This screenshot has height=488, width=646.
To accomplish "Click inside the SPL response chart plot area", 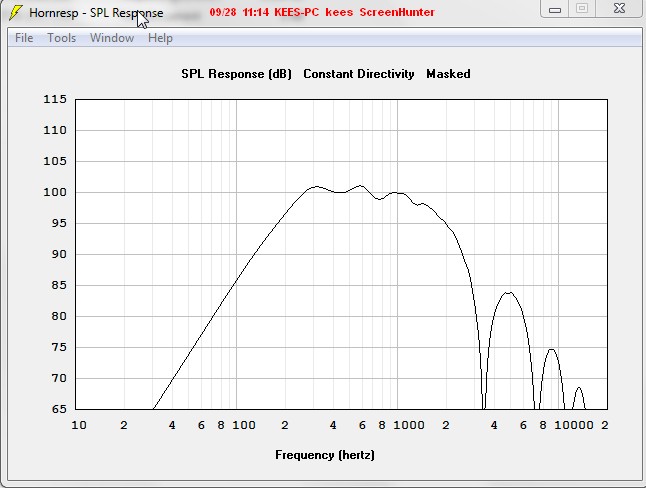I will pyautogui.click(x=341, y=254).
